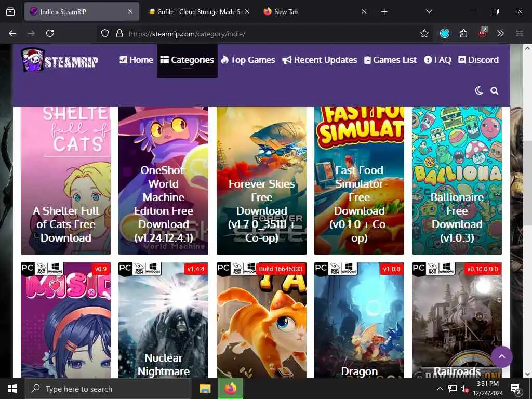This screenshot has width=532, height=399.
Task: Click the taskbar search box
Action: [x=108, y=389]
